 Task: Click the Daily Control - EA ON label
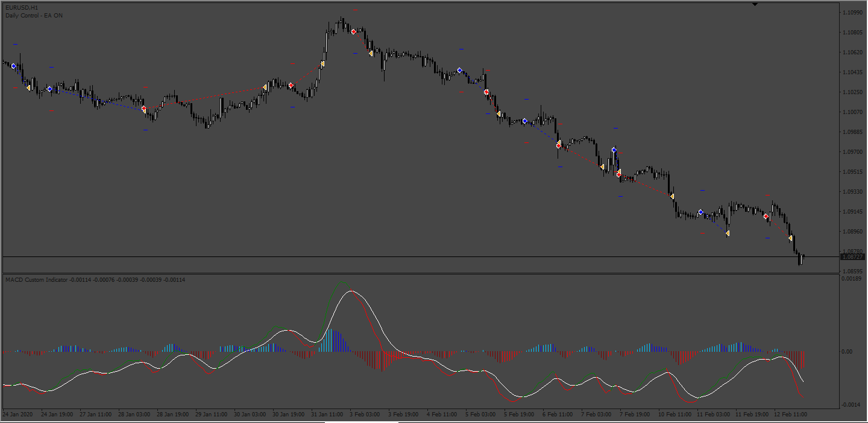pyautogui.click(x=34, y=16)
